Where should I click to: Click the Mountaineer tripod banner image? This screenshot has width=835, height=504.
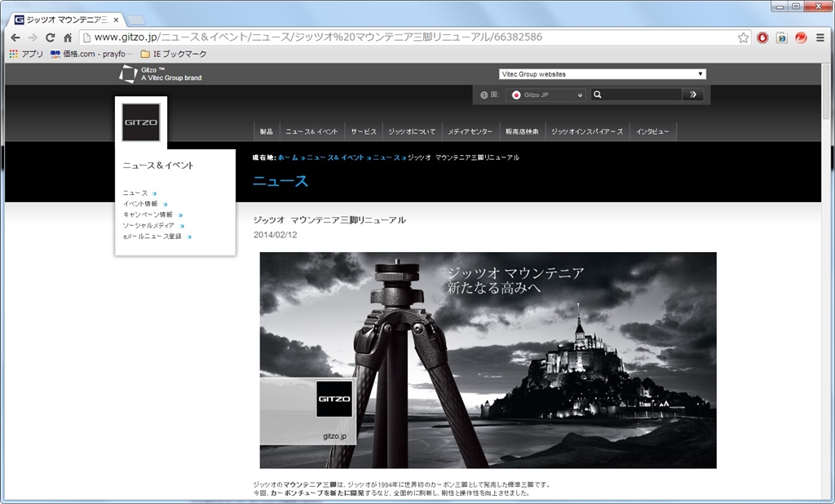pyautogui.click(x=488, y=360)
